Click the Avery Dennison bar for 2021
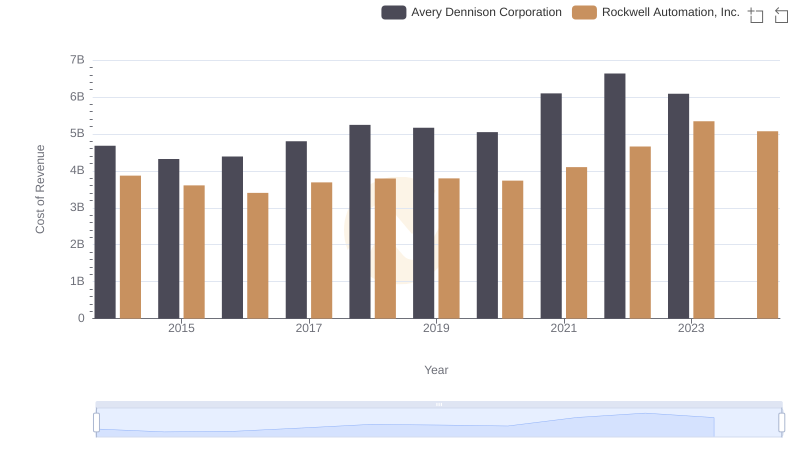This screenshot has height=461, width=800. pyautogui.click(x=551, y=206)
